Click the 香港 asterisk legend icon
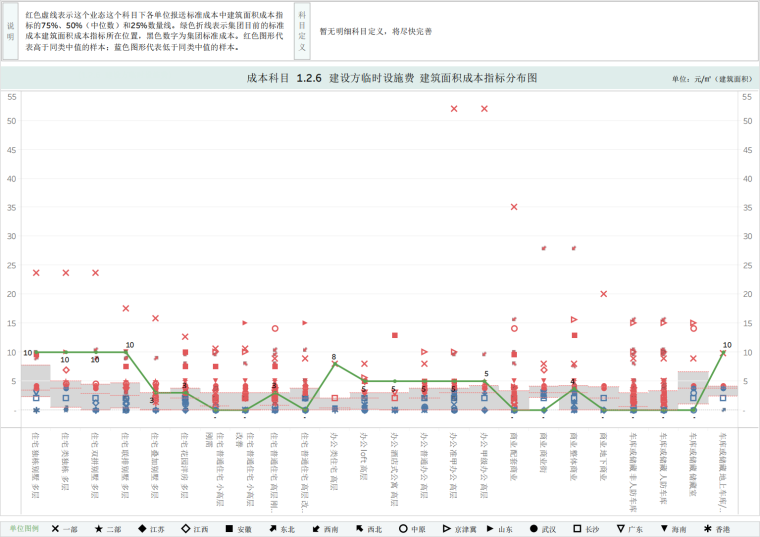The width and height of the screenshot is (760, 537). (x=708, y=528)
